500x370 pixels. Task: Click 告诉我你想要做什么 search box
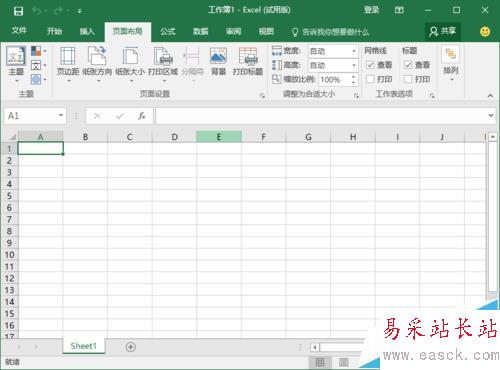(331, 32)
